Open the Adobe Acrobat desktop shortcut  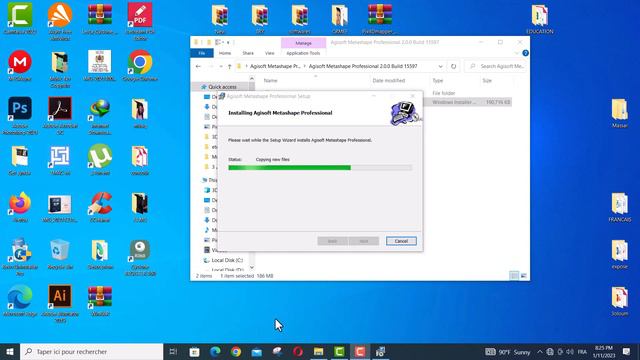[60, 116]
